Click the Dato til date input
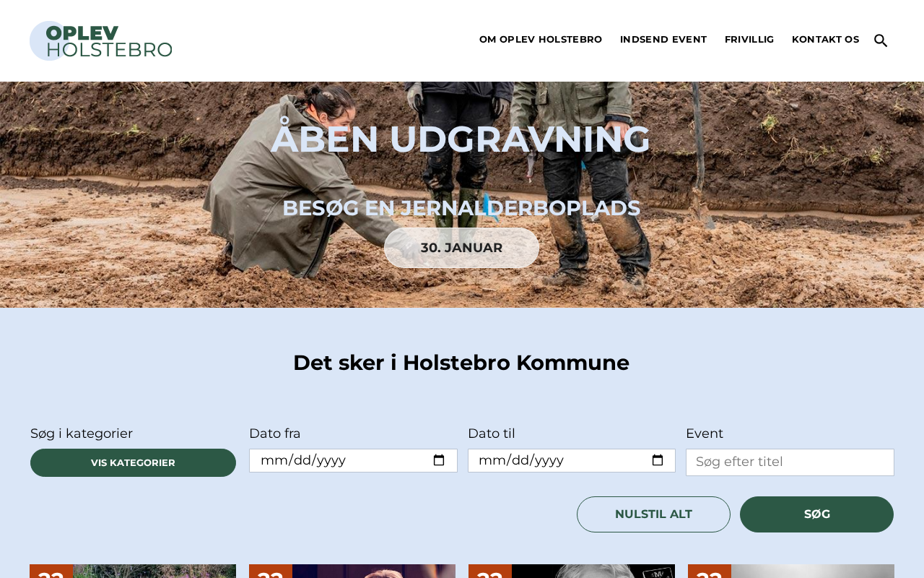 (x=572, y=460)
